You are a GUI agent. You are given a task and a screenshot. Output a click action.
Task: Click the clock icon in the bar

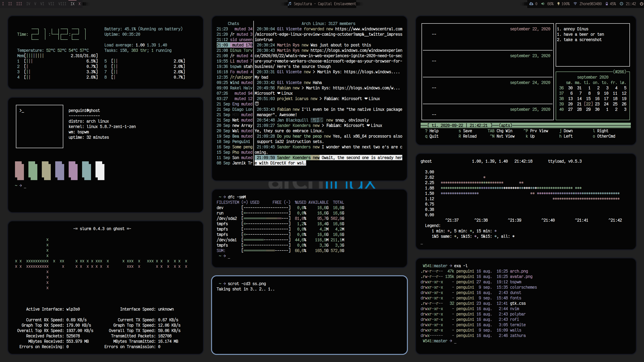click(x=621, y=4)
